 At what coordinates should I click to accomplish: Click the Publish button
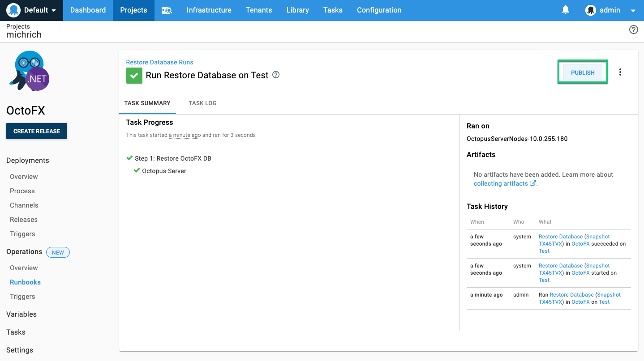582,72
